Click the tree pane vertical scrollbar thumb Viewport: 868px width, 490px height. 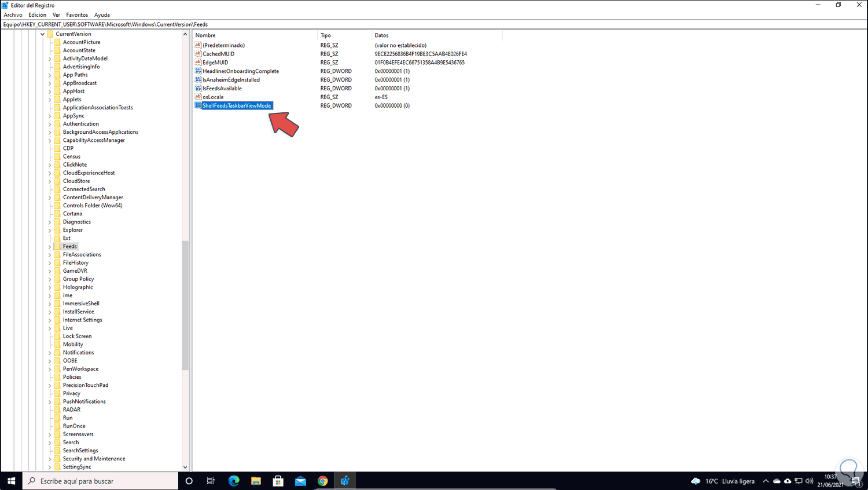coord(185,305)
